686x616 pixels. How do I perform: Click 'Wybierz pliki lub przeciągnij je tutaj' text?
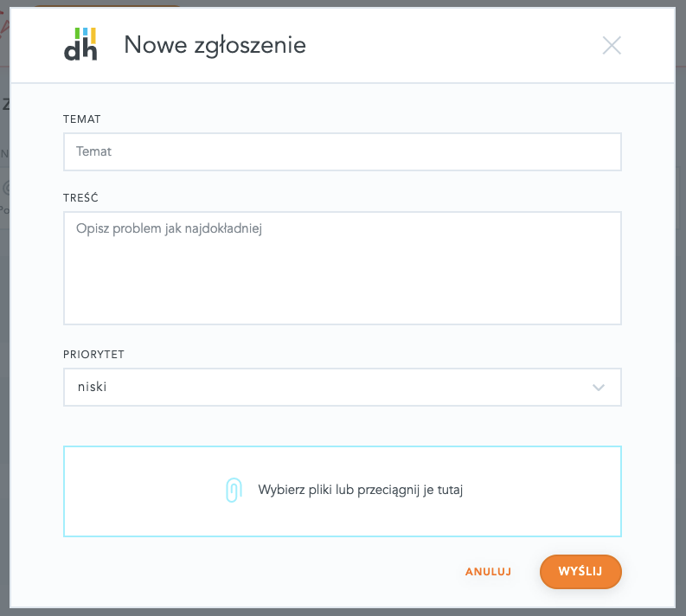click(x=362, y=490)
